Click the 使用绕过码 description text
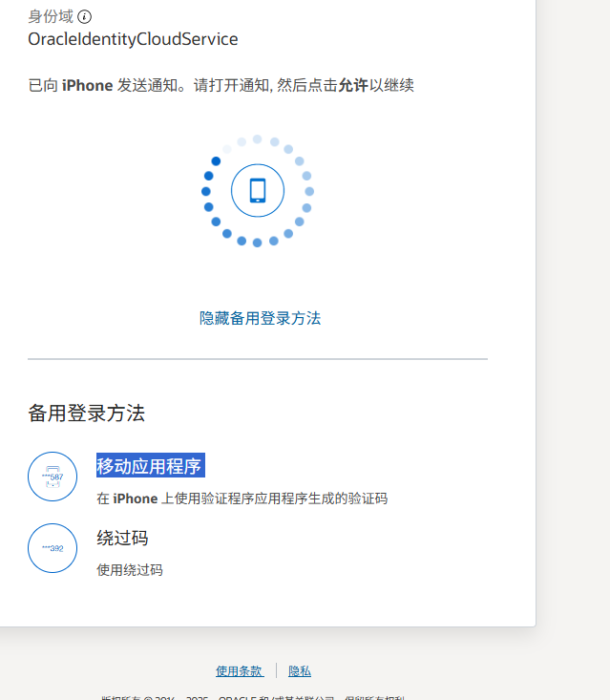The image size is (610, 700). [x=130, y=570]
